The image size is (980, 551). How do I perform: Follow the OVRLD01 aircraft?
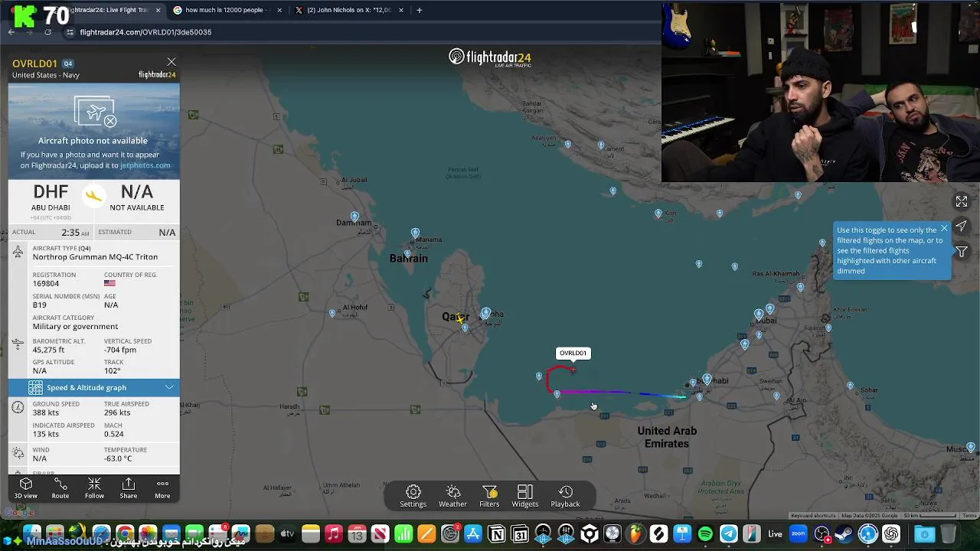point(94,488)
